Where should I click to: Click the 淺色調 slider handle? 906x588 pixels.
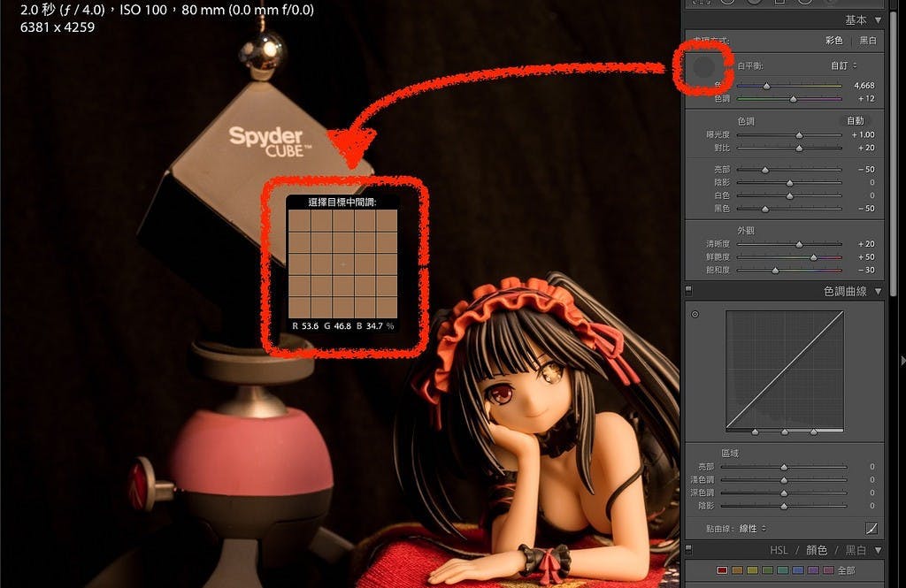click(784, 480)
